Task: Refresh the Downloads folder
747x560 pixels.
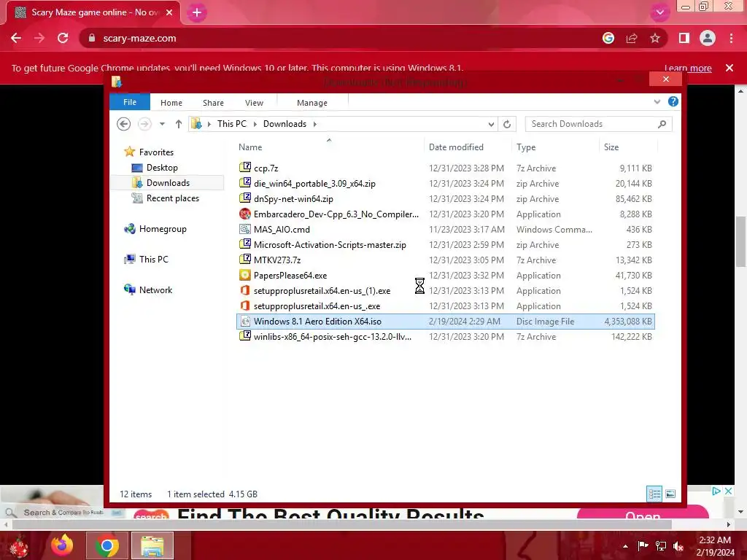Action: 507,124
